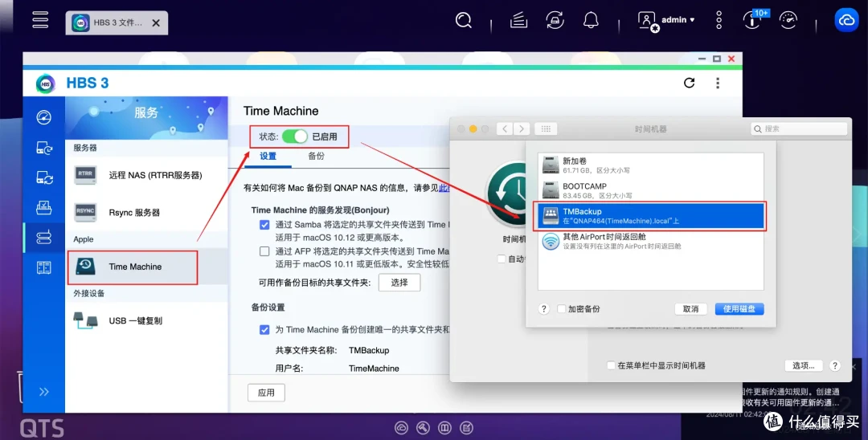Click the 选项... button

click(803, 365)
